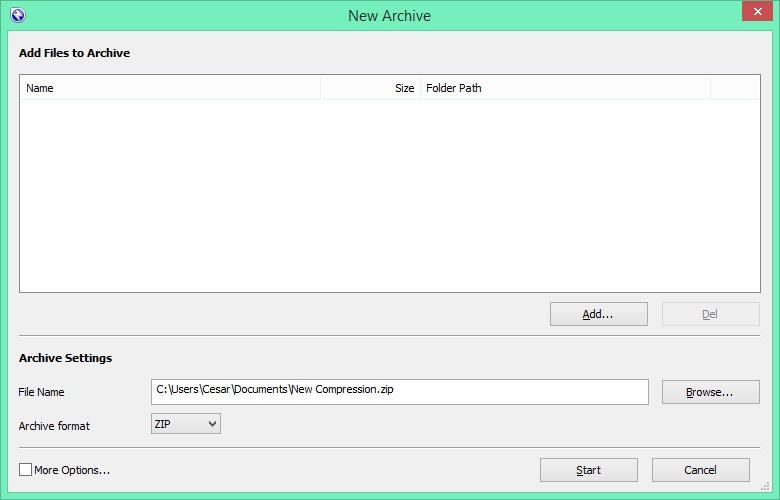Click the disabled Del button
Image resolution: width=780 pixels, height=500 pixels.
click(x=710, y=314)
